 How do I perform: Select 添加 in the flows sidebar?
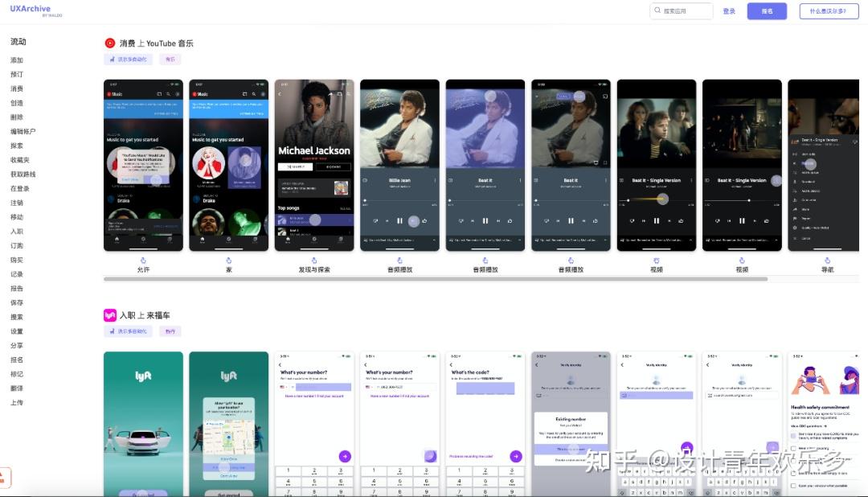pos(17,60)
